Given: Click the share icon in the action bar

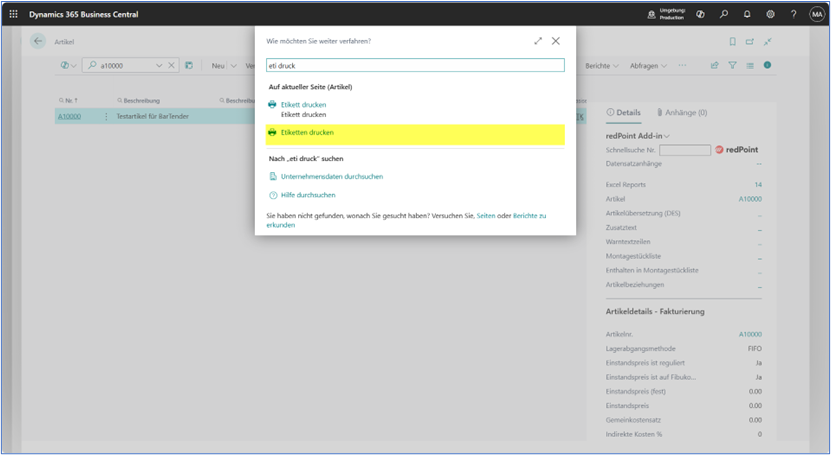Looking at the screenshot, I should point(714,65).
